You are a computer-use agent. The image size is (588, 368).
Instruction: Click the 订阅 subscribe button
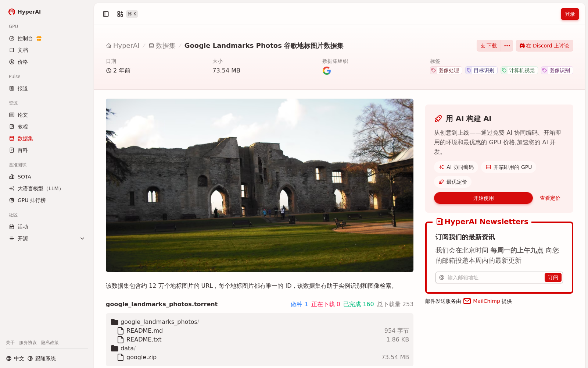pos(553,277)
